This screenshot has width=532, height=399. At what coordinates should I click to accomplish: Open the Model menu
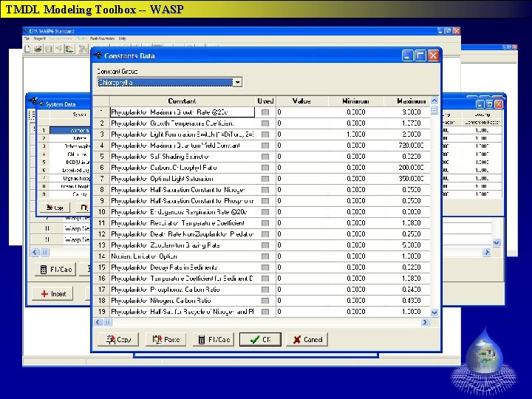point(81,38)
